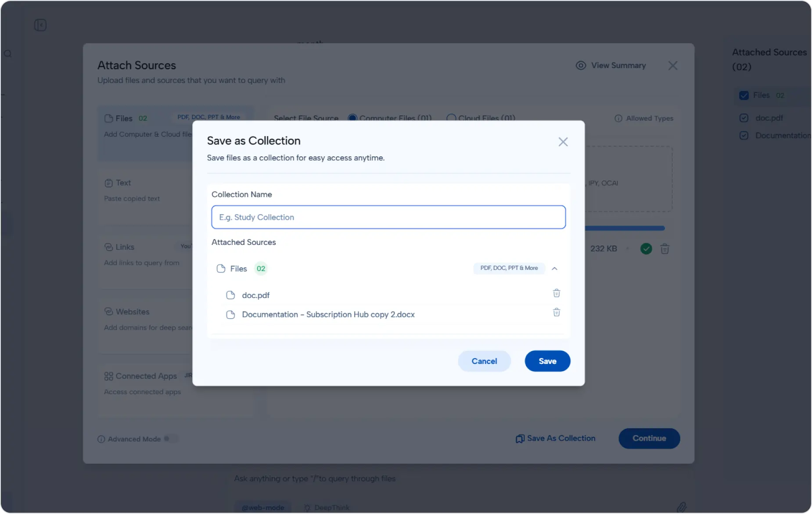Click the paperclip attach icon
This screenshot has width=812, height=514.
681,507
